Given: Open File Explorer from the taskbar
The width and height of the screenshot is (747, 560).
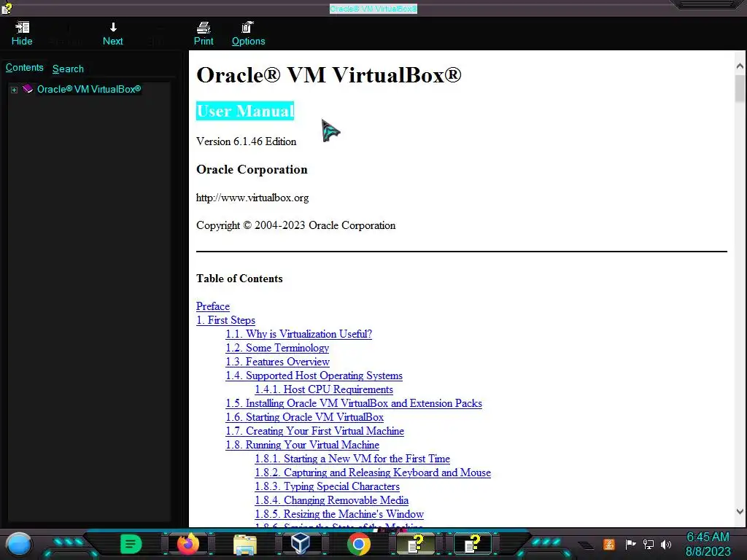Looking at the screenshot, I should (245, 544).
